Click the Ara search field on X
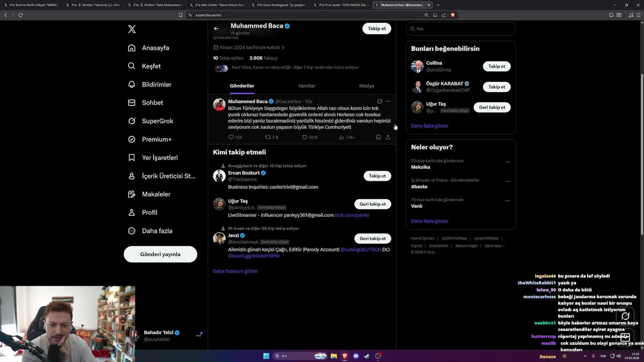 pos(460,29)
